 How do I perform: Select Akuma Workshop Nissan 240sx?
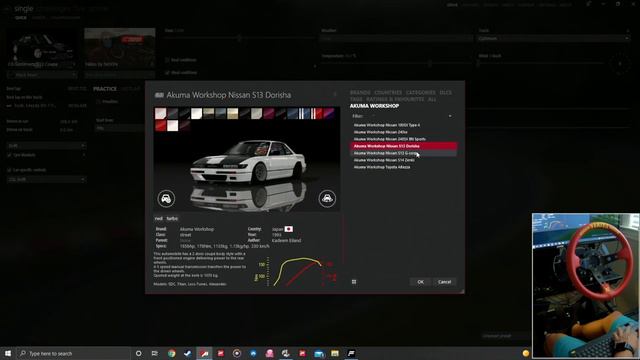pyautogui.click(x=403, y=132)
